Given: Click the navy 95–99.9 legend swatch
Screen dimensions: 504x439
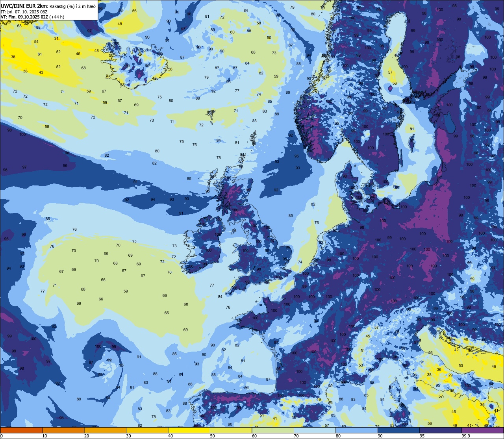Looking at the screenshot, I should click(x=441, y=430).
